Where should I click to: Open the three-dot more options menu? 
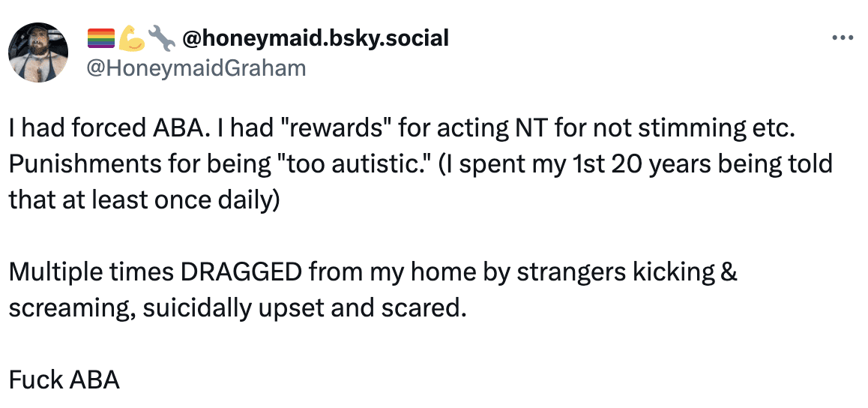(x=843, y=37)
